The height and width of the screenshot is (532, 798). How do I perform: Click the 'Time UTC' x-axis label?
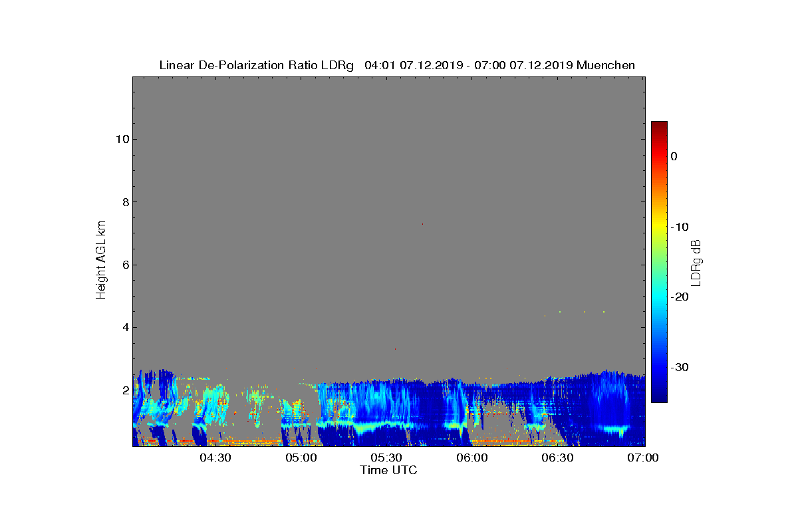389,470
